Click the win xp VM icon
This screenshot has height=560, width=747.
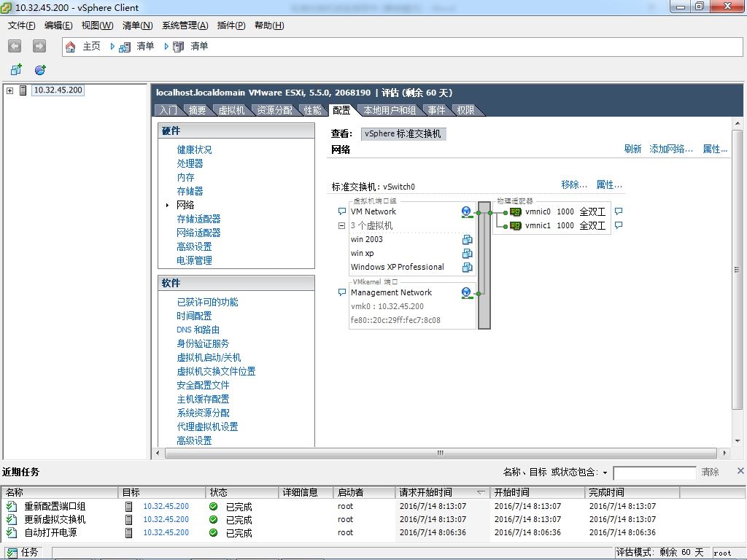coord(467,253)
